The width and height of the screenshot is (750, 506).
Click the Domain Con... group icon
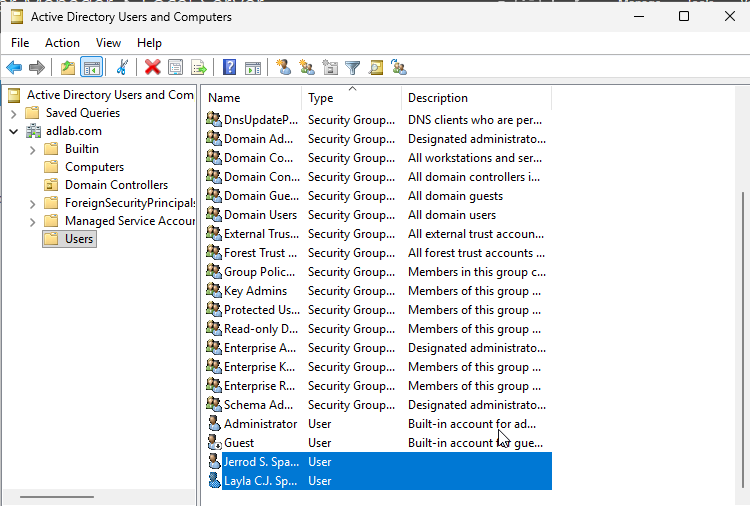(214, 176)
